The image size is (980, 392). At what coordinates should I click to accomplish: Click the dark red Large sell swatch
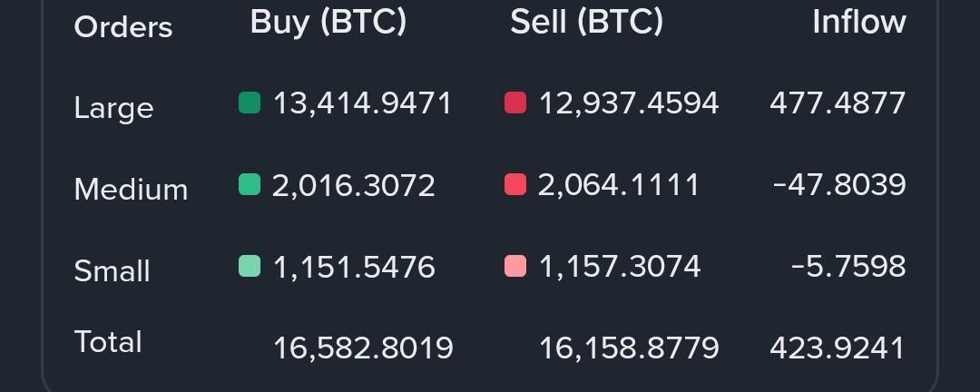[x=515, y=103]
